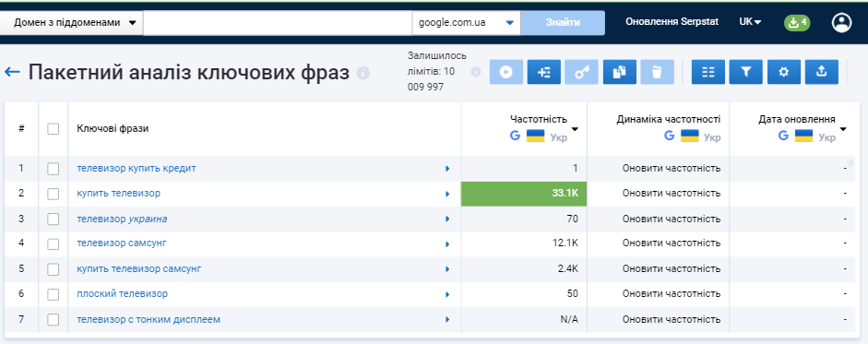Click the add keywords list icon
The height and width of the screenshot is (344, 868).
click(543, 72)
